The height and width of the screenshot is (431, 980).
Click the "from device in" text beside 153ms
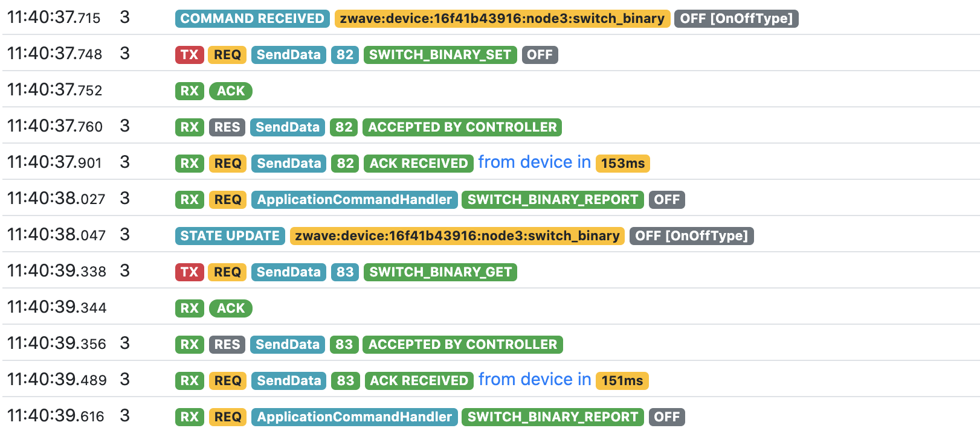534,162
